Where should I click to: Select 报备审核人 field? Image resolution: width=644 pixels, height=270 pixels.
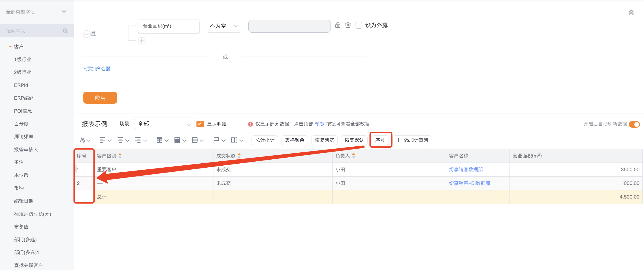[x=26, y=150]
